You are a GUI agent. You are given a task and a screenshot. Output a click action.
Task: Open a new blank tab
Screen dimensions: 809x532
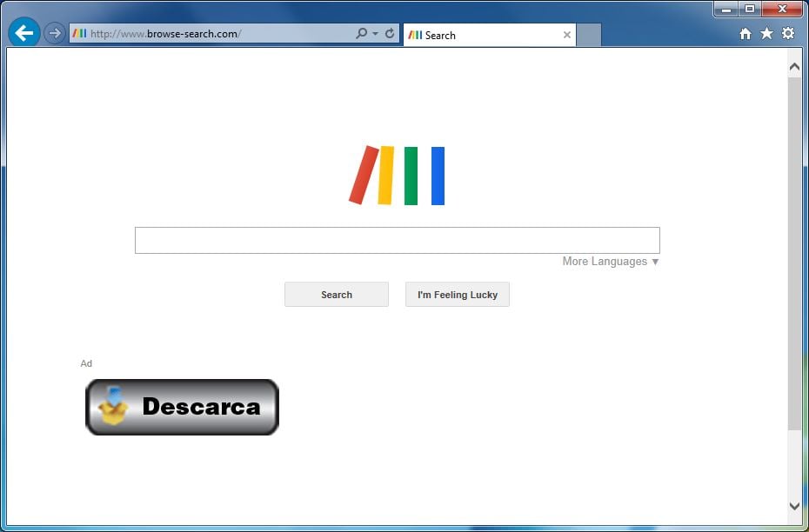point(589,35)
